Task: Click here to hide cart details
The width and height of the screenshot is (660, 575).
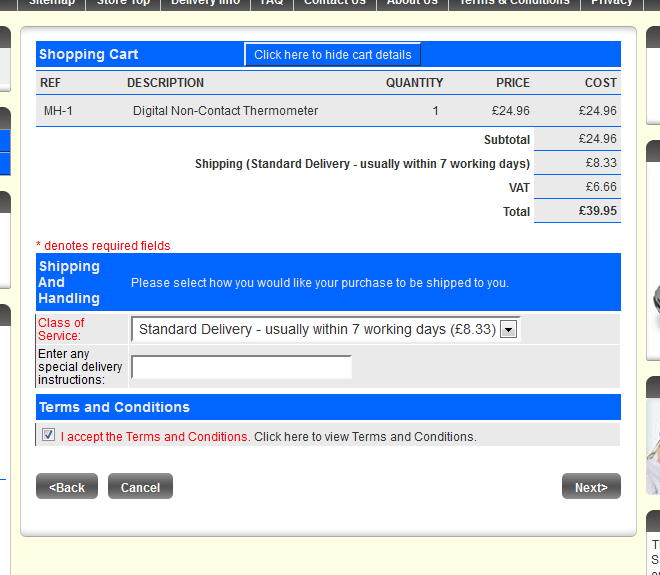Action: pos(332,55)
